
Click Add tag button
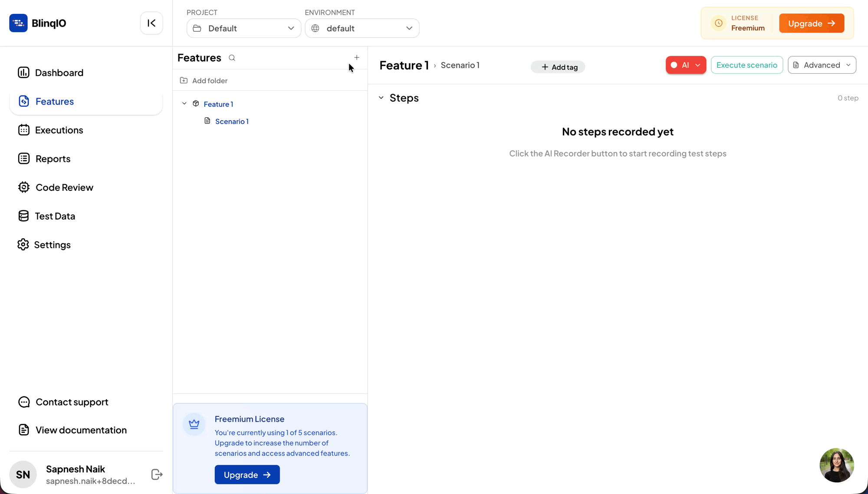(558, 67)
